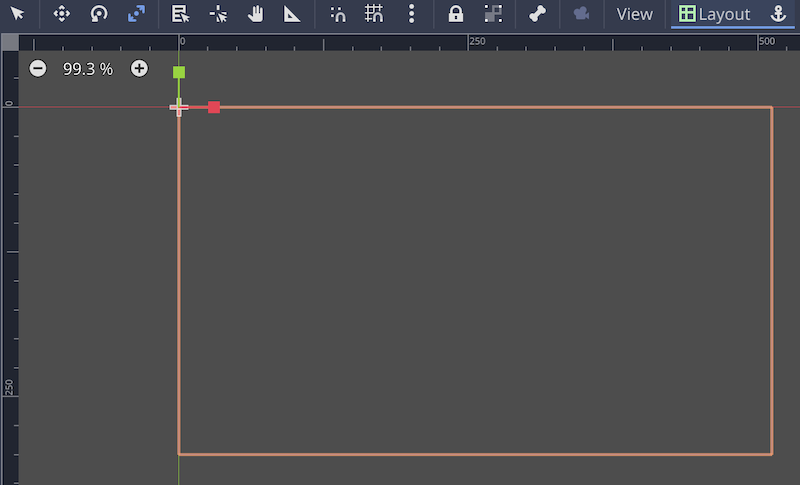Pick the Scale Mode tool
Screen dimensions: 800x485
136,14
